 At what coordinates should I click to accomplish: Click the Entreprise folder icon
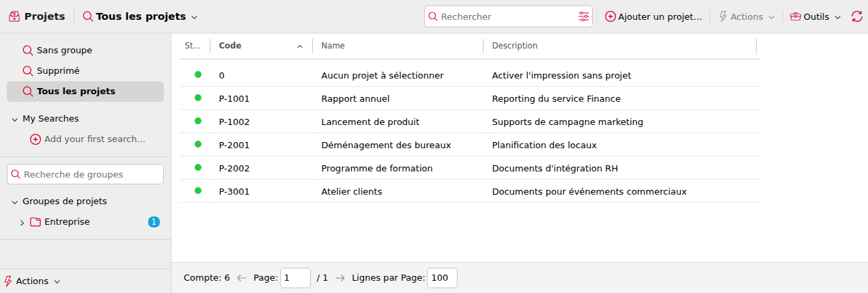[36, 222]
